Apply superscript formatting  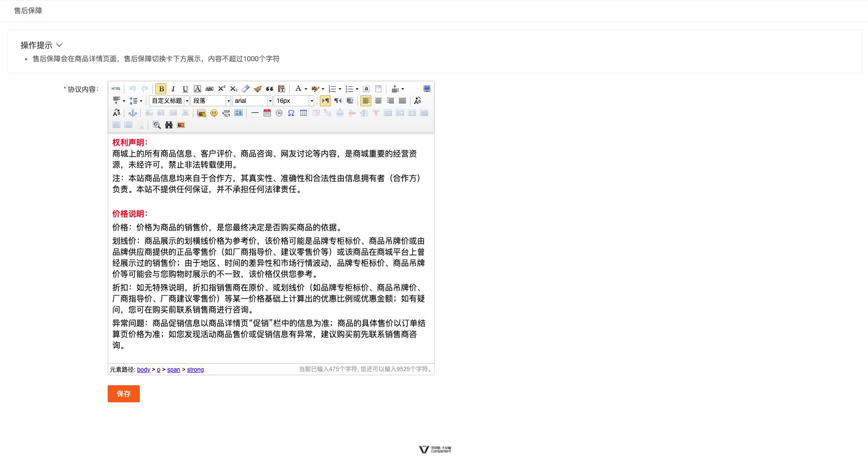tap(222, 89)
